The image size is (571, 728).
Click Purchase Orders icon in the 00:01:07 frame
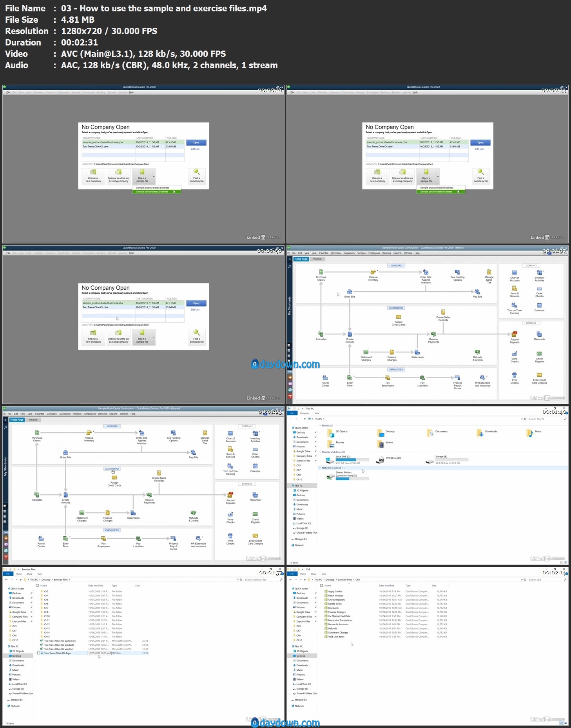(x=321, y=272)
